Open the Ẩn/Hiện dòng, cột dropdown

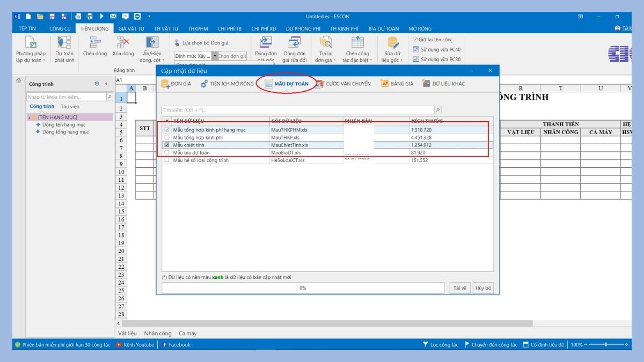click(152, 57)
